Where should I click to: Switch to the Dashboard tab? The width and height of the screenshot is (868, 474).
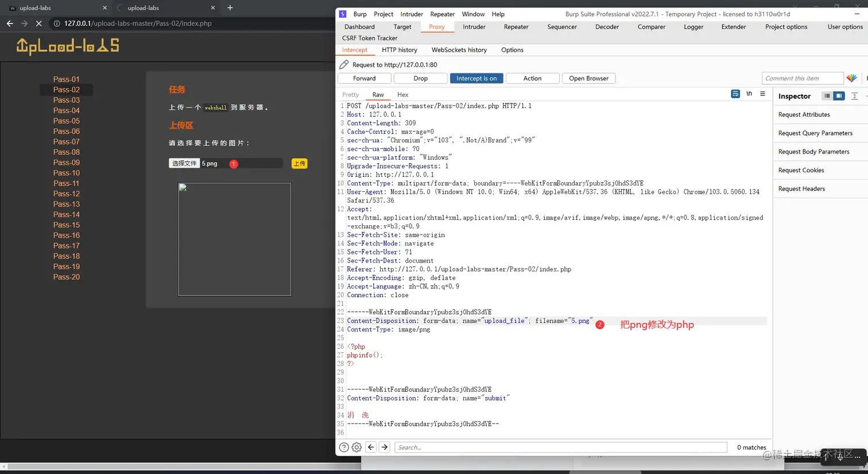tap(359, 26)
